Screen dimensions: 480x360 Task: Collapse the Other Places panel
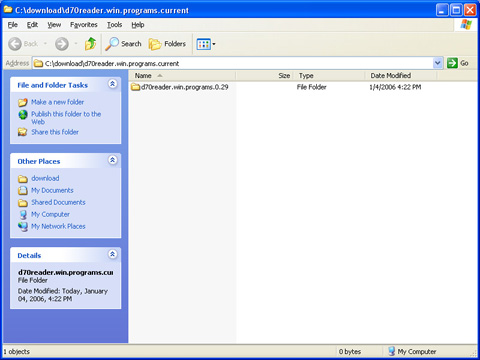(x=113, y=160)
